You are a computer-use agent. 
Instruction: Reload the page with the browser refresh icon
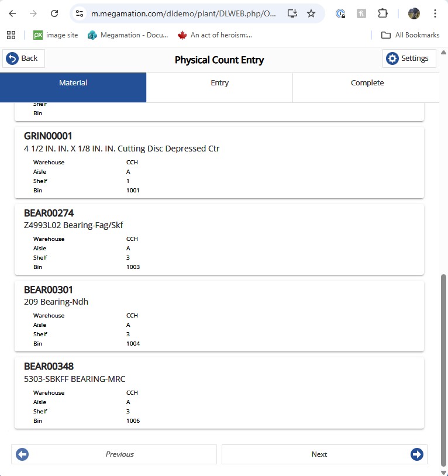[x=54, y=13]
